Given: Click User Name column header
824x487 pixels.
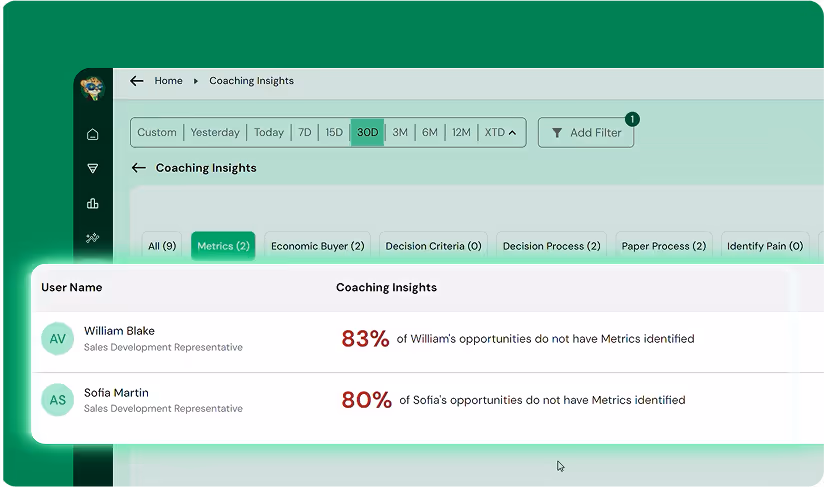Looking at the screenshot, I should [x=71, y=287].
